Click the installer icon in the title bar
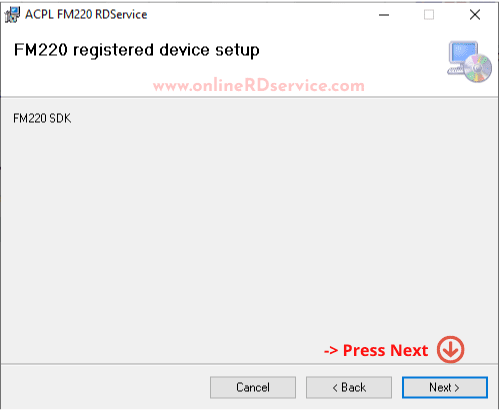499x411 pixels. 12,15
